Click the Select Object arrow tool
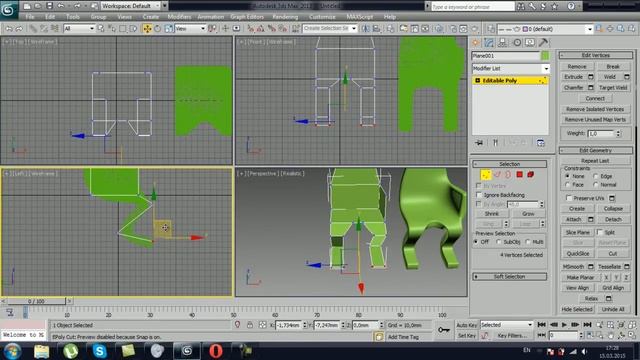Screen dimensions: 640x360 click(x=101, y=29)
